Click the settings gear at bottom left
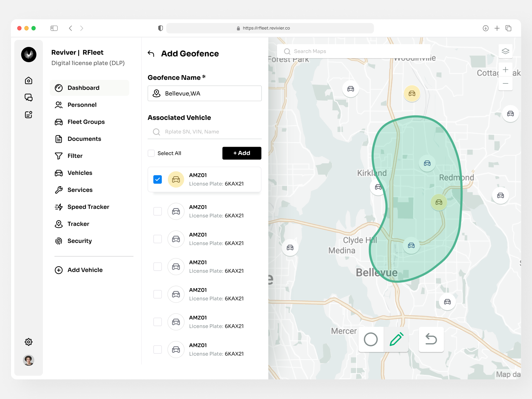The width and height of the screenshot is (532, 399). (x=29, y=341)
